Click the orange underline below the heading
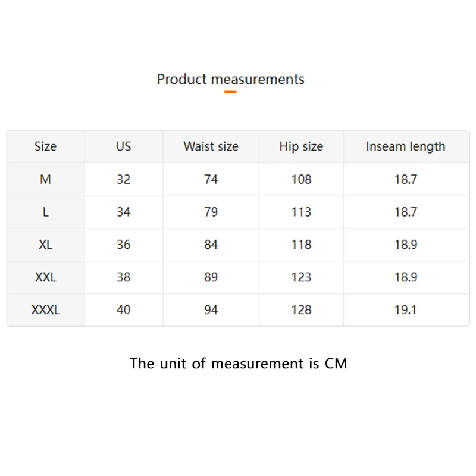The image size is (476, 476). tap(230, 92)
